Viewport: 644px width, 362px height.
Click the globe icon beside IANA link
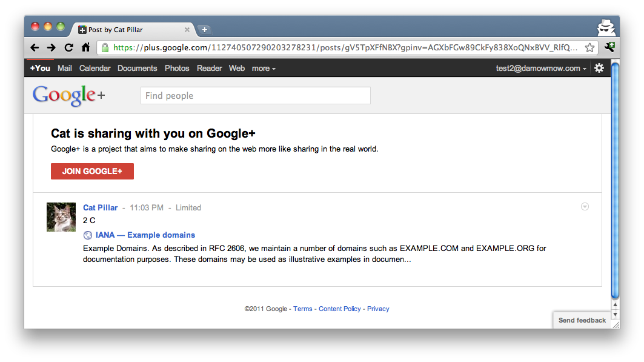88,235
